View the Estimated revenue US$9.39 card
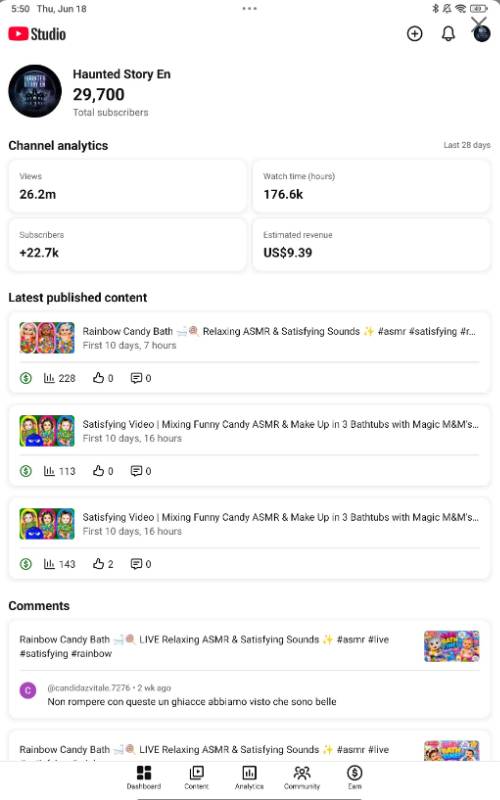Screen dimensions: 500x800 click(371, 245)
